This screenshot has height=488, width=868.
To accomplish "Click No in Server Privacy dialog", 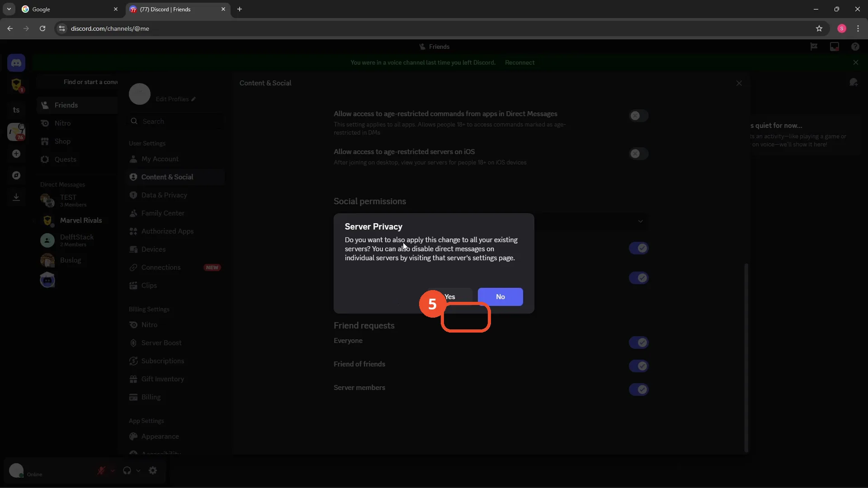I will pyautogui.click(x=500, y=297).
